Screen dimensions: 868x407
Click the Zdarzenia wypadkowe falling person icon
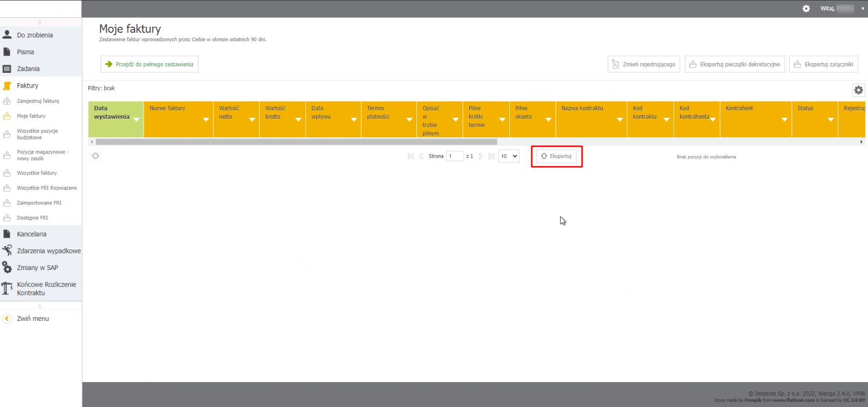coord(7,250)
